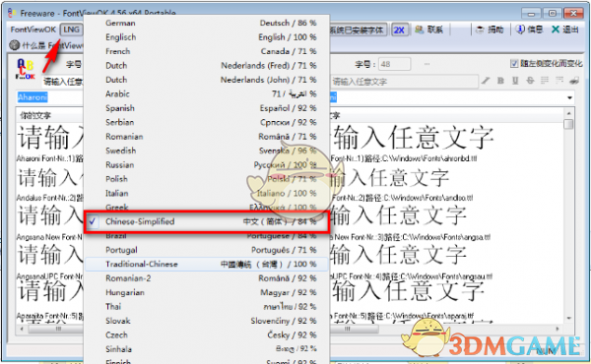Click the first line-layout icon after strikethrough
Image resolution: width=591 pixels, height=364 pixels.
coord(545,81)
